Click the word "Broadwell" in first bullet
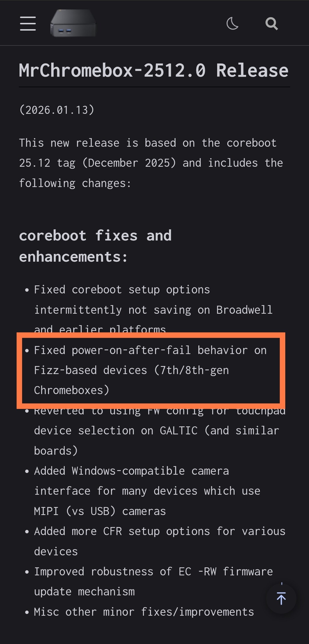309x644 pixels. point(244,310)
